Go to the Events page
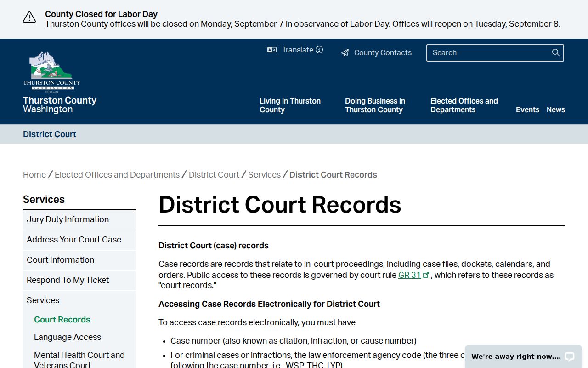This screenshot has width=588, height=368. (x=527, y=109)
